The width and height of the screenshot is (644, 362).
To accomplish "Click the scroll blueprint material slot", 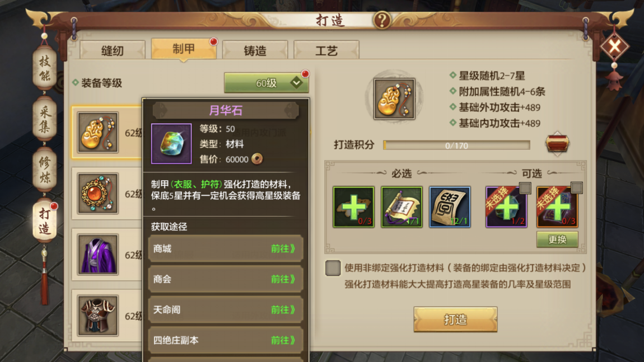I will [402, 207].
